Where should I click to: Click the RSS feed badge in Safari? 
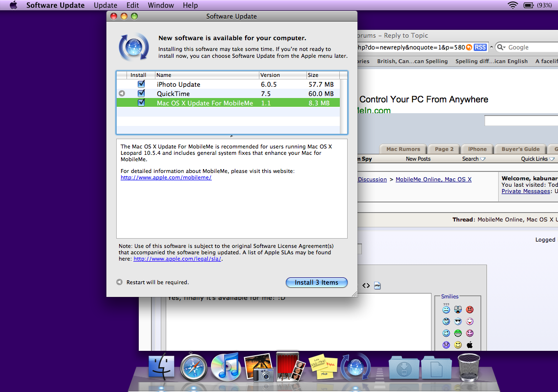[x=480, y=48]
